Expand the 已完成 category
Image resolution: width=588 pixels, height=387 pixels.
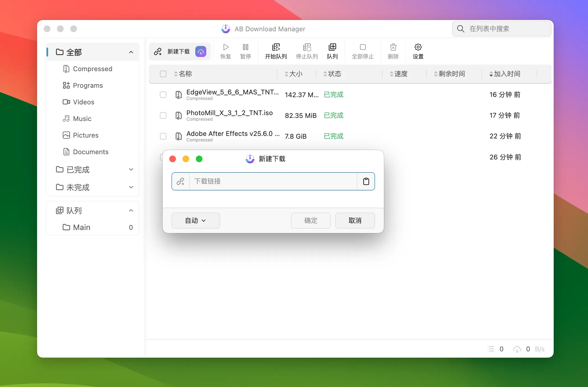[131, 169]
